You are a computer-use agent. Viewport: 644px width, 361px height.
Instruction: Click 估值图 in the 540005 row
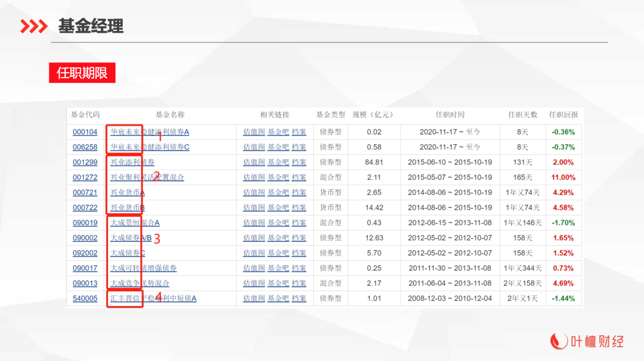click(x=254, y=299)
